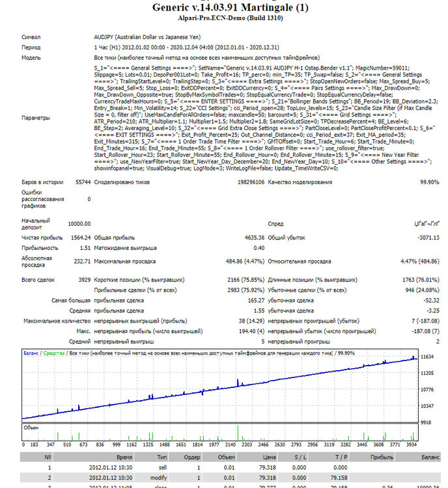Click the consecutive losses value 7 (-187.08)

(426, 321)
